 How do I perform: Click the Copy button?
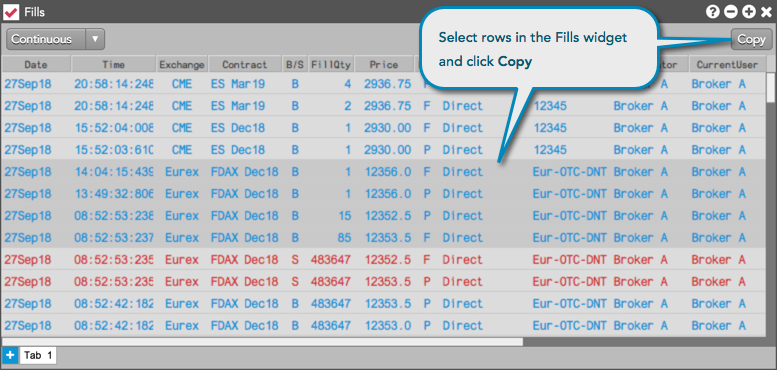pyautogui.click(x=751, y=40)
